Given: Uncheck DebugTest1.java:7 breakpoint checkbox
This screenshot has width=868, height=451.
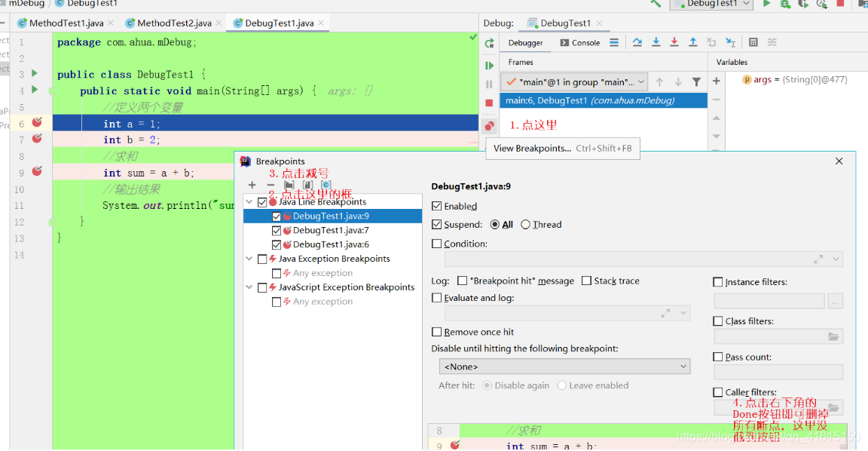Looking at the screenshot, I should 277,231.
